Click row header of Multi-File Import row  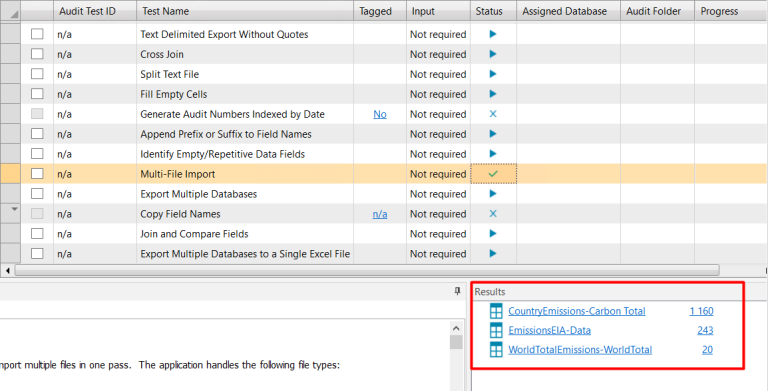(10, 174)
